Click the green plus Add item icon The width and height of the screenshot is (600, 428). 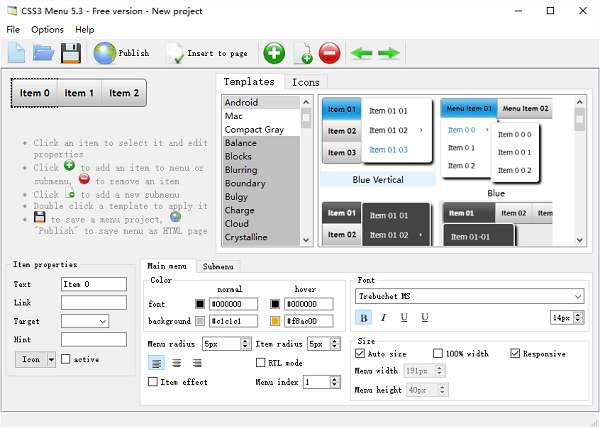(x=274, y=53)
